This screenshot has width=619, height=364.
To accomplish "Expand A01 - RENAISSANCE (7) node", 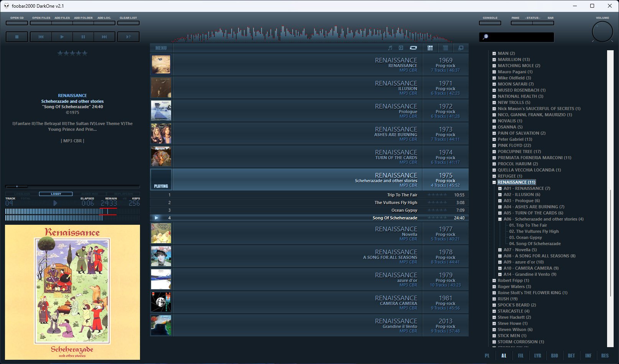I will (x=500, y=188).
